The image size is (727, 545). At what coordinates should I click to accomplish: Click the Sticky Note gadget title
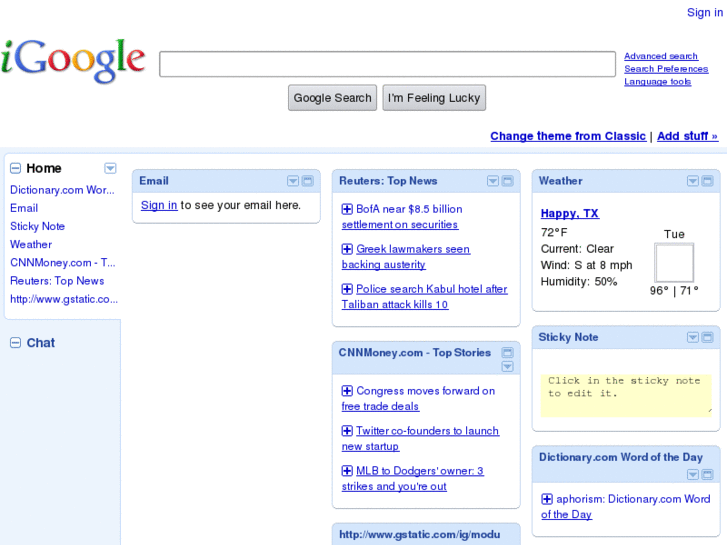pos(568,337)
